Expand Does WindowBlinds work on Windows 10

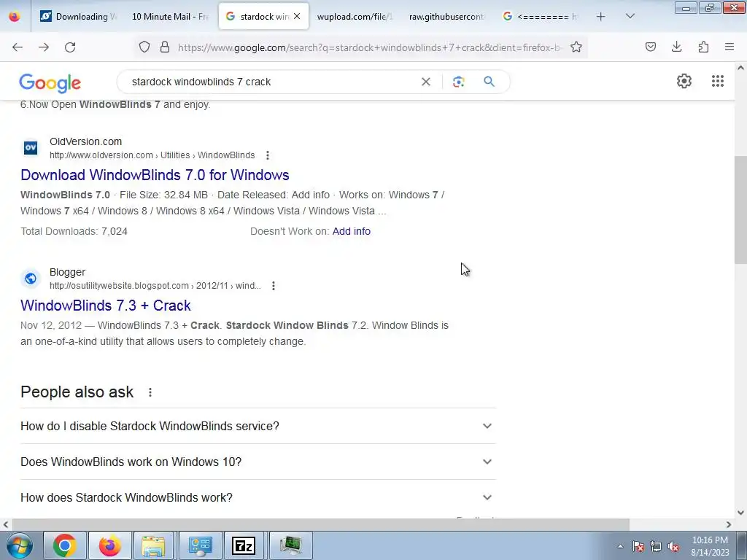pos(258,462)
